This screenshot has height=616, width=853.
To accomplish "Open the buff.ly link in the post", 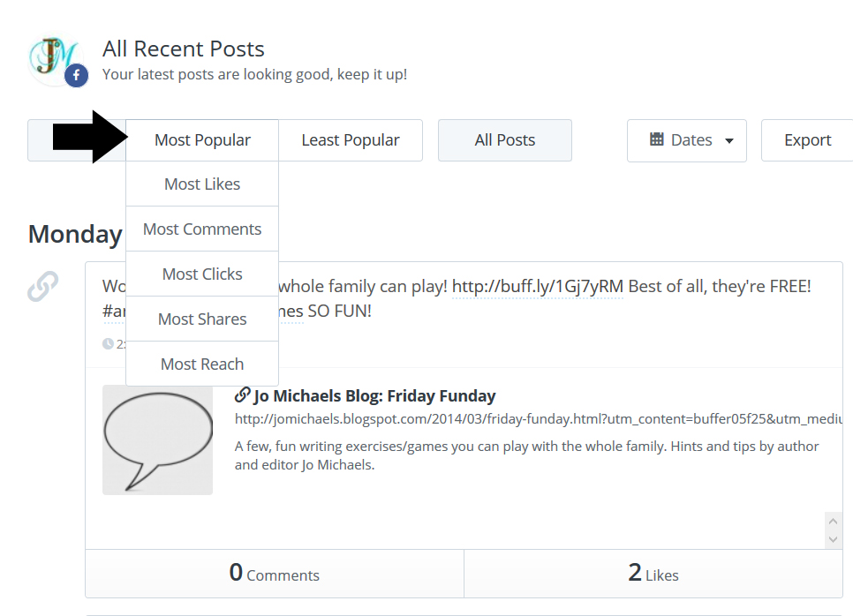I will tap(538, 286).
